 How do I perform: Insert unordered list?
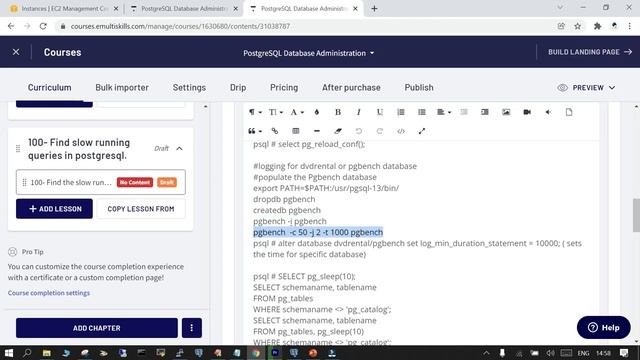[422, 112]
